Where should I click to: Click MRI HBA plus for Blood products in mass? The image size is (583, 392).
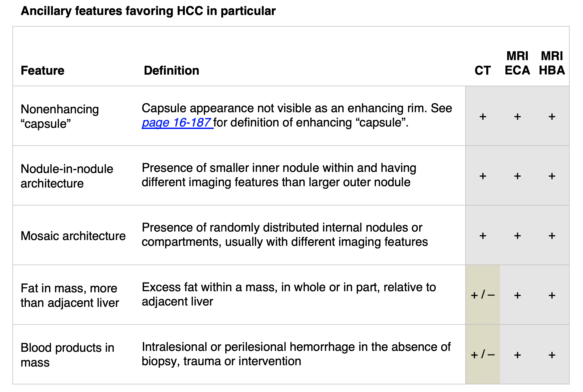[552, 355]
